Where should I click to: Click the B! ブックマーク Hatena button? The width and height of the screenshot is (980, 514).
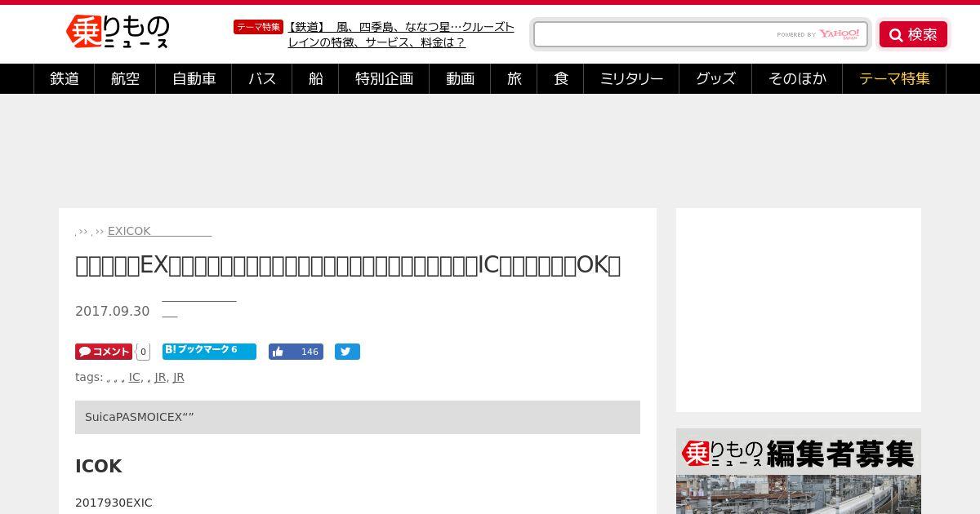209,352
